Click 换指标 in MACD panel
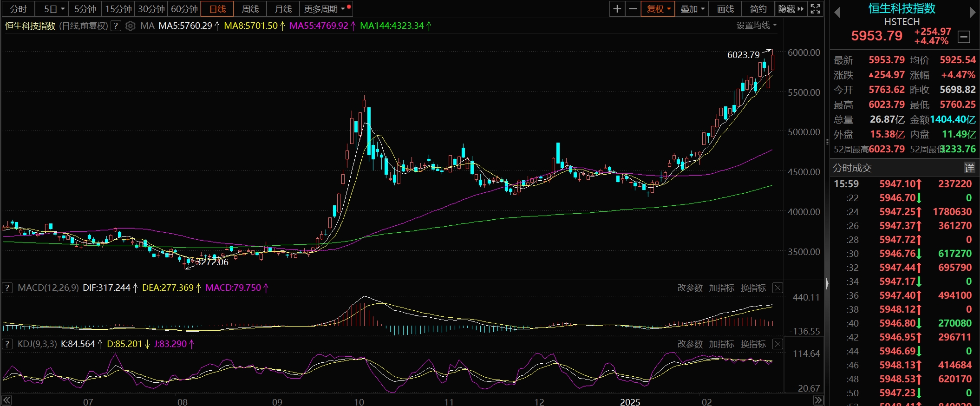The height and width of the screenshot is (406, 980). tap(753, 288)
